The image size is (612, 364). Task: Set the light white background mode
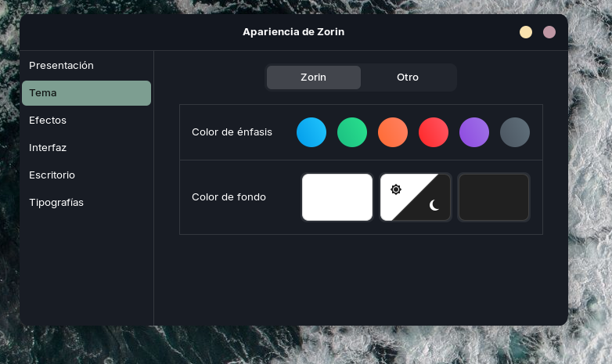[337, 197]
